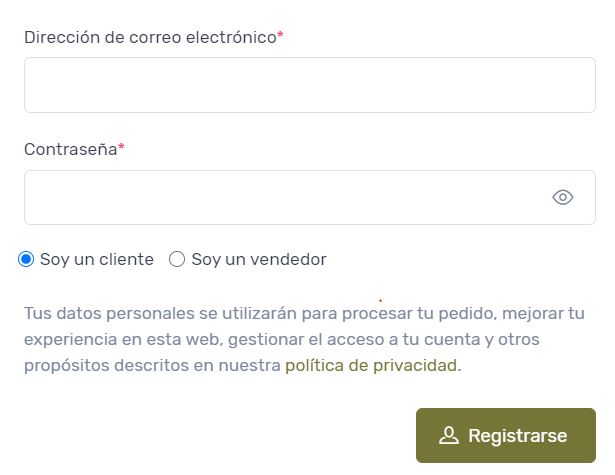Click the "Soy un vendedor" label text
This screenshot has height=475, width=615.
coord(259,260)
